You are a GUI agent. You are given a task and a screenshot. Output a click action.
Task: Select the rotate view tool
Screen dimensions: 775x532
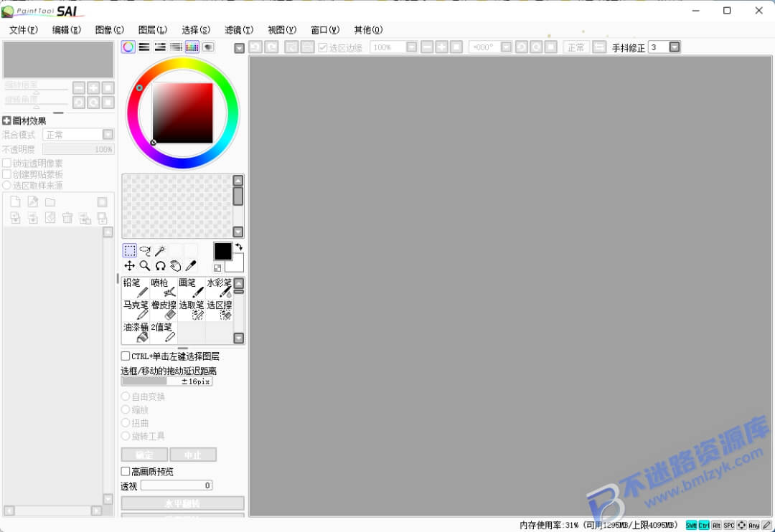(160, 266)
